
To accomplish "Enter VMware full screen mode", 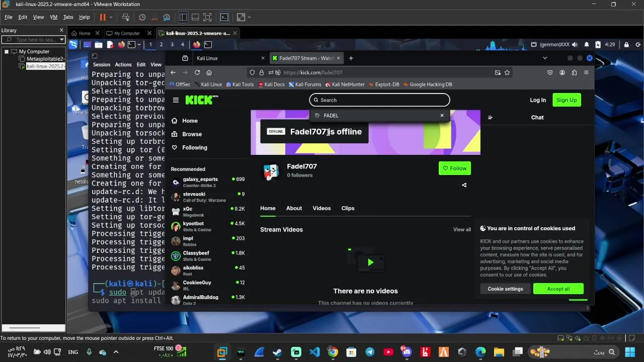I will click(207, 17).
